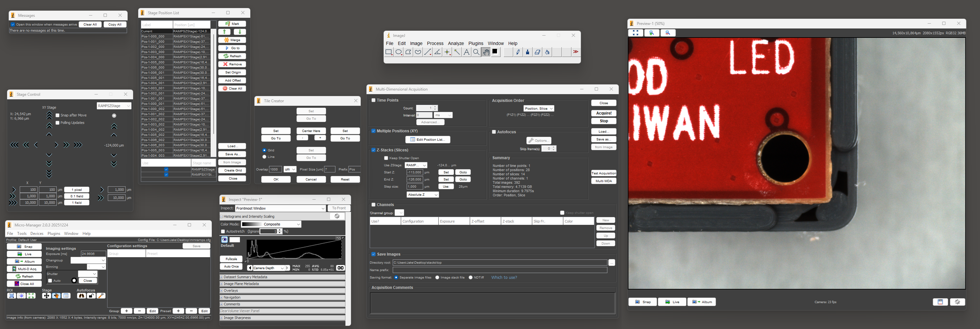
Task: Click the Acquire! button
Action: pos(603,113)
